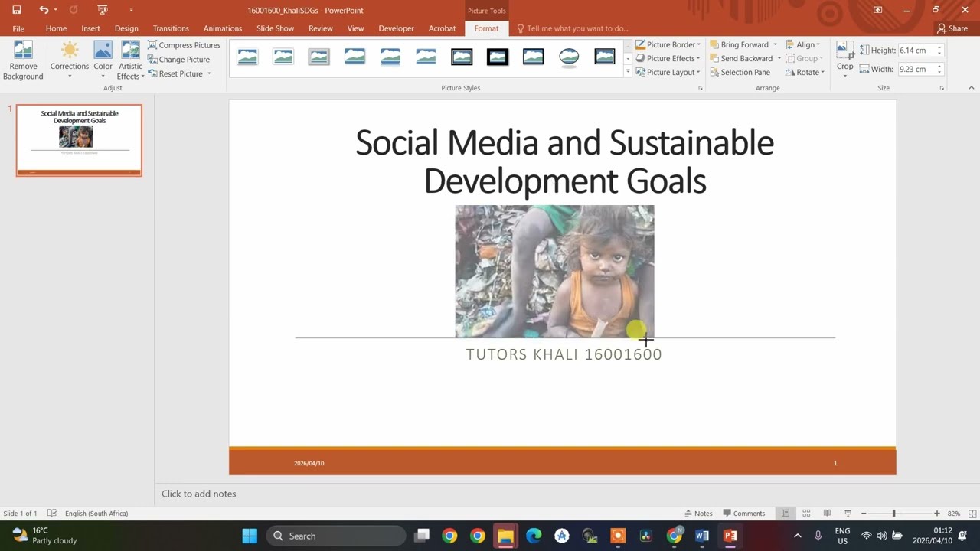Adjust the zoom slider handle
Viewport: 980px width, 551px height.
point(893,514)
